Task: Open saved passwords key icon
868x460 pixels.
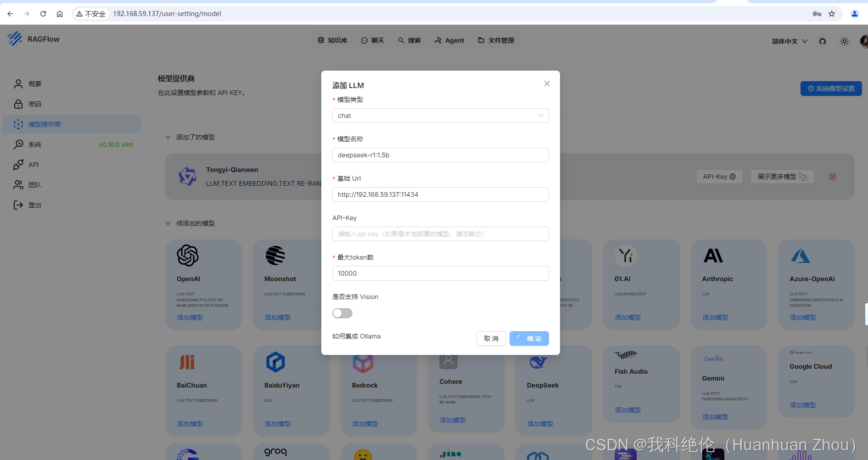Action: pos(817,14)
